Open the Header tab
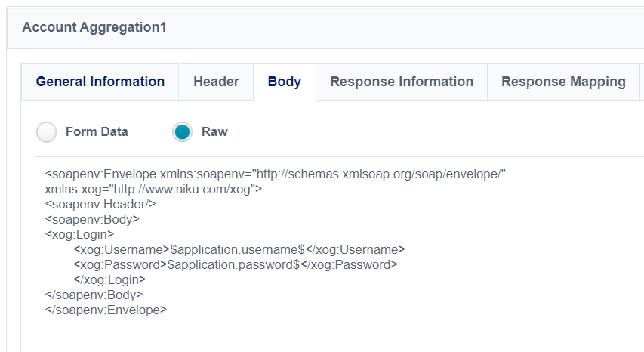Image resolution: width=644 pixels, height=352 pixels. [216, 82]
